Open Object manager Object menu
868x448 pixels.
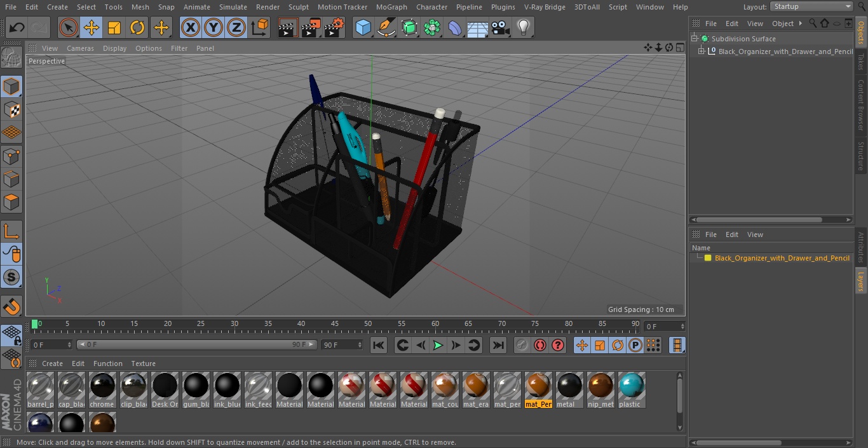[783, 24]
